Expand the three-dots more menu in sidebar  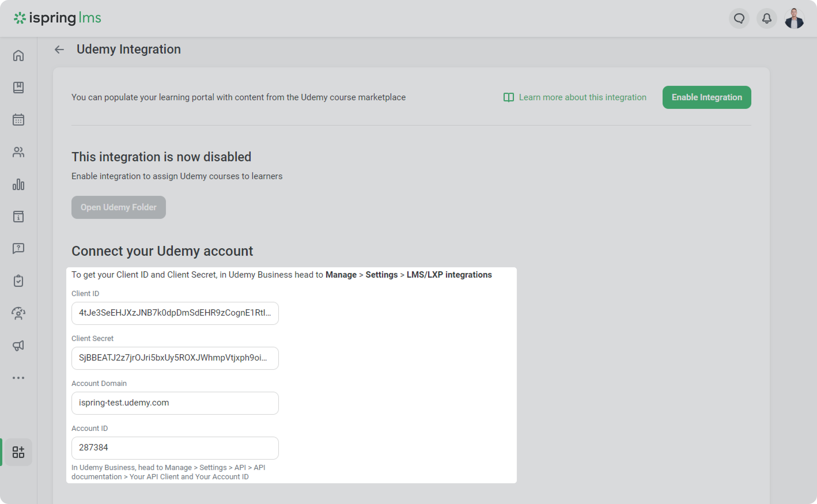coord(18,378)
